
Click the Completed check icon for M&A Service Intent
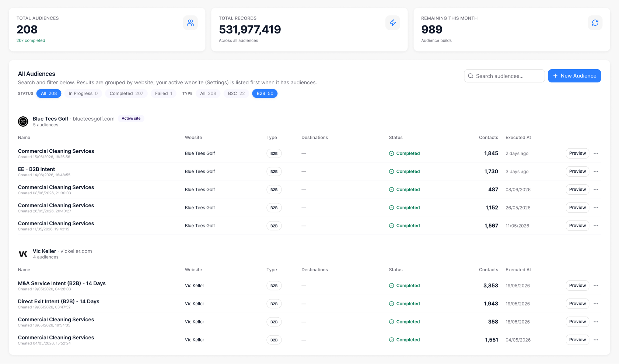pos(392,286)
